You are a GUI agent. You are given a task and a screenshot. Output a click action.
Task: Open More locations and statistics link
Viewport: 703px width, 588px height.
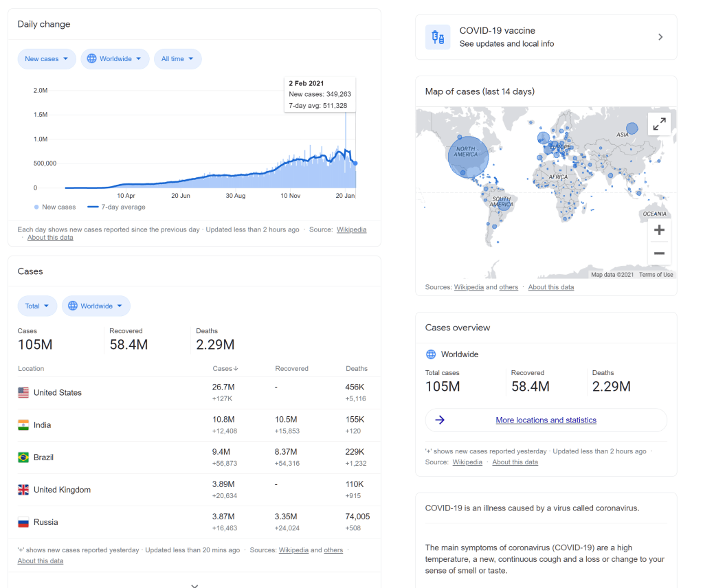(x=546, y=420)
